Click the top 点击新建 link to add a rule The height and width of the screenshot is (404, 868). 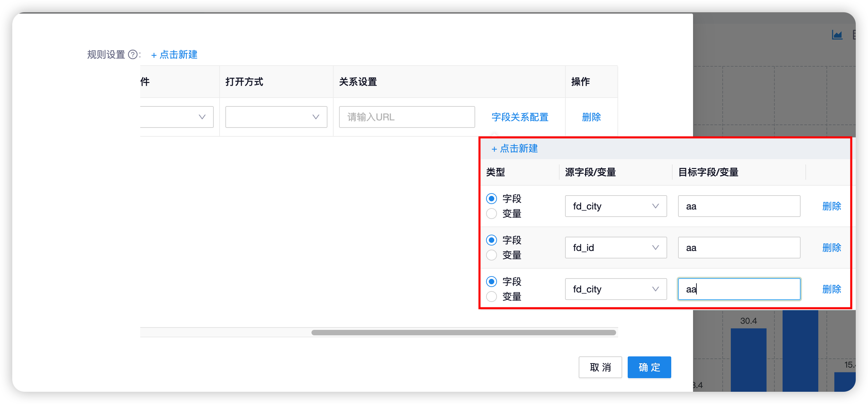click(174, 54)
